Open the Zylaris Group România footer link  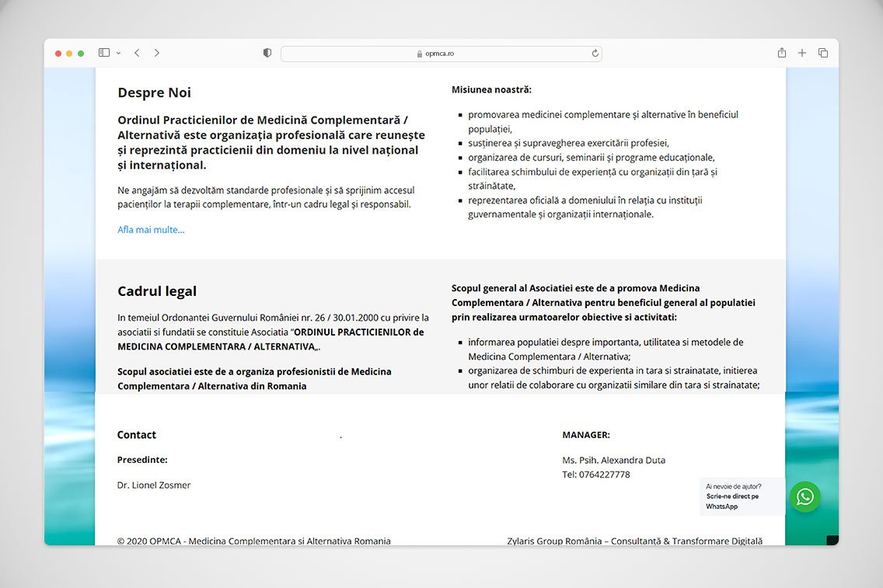click(634, 541)
